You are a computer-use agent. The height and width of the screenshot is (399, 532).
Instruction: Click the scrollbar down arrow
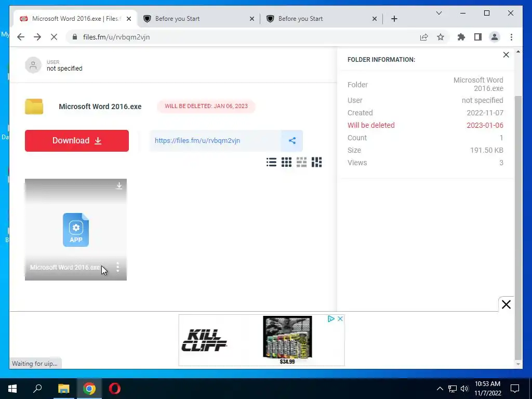coord(518,364)
